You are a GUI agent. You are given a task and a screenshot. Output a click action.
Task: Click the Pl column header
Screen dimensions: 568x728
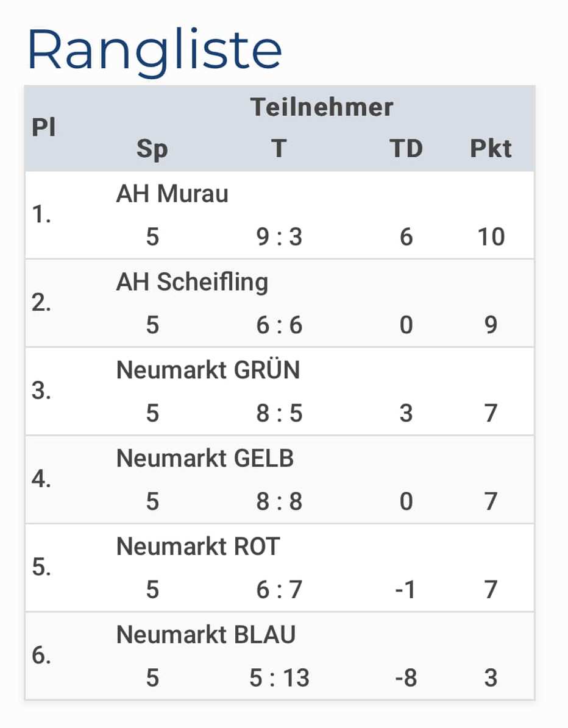pyautogui.click(x=44, y=127)
